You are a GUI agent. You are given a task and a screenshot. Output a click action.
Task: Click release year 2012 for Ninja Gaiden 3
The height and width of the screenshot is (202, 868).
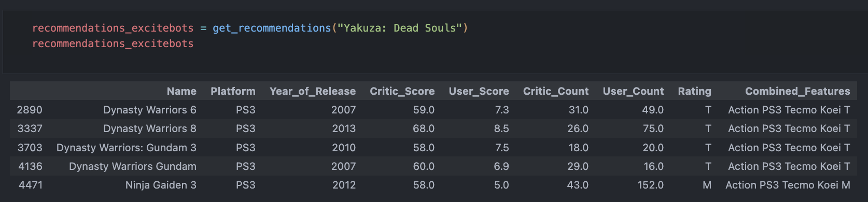pos(344,185)
